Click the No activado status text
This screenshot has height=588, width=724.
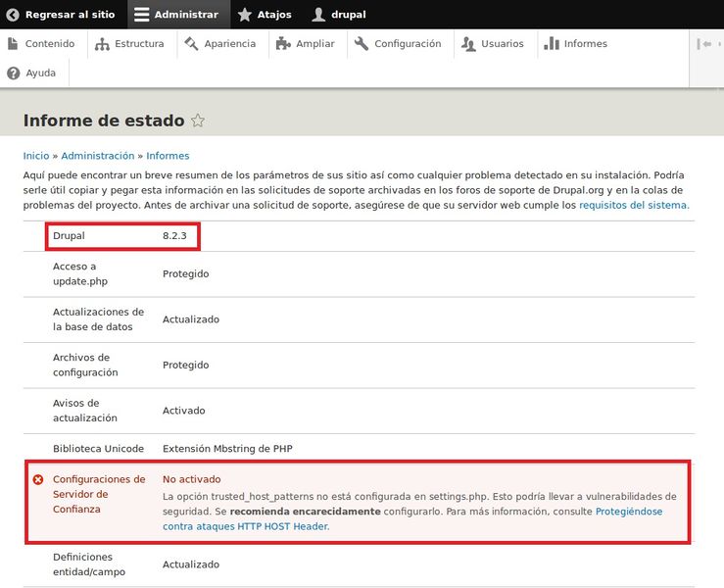pos(192,479)
